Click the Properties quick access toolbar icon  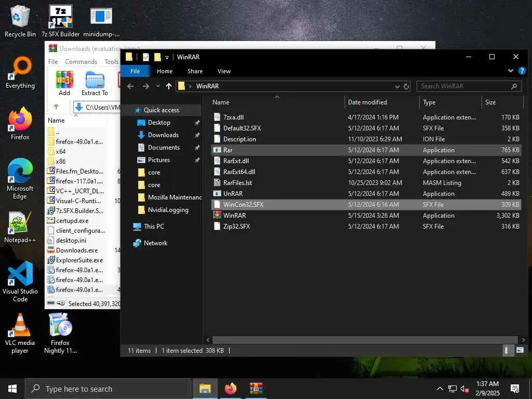click(146, 57)
